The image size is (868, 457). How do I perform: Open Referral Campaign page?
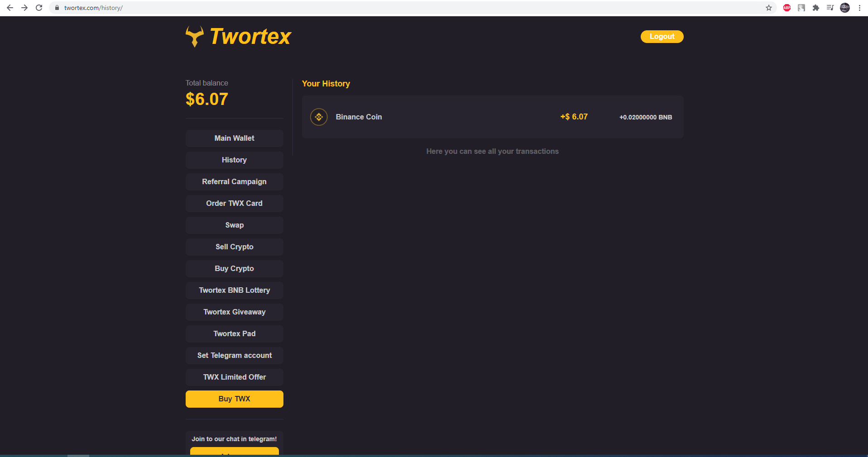click(x=235, y=182)
